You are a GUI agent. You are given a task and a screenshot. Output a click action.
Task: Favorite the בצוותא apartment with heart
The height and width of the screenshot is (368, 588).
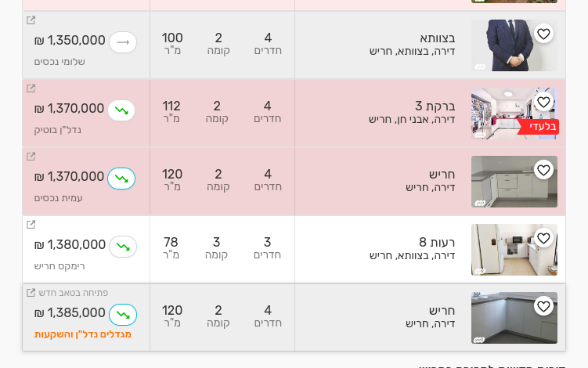(x=543, y=34)
